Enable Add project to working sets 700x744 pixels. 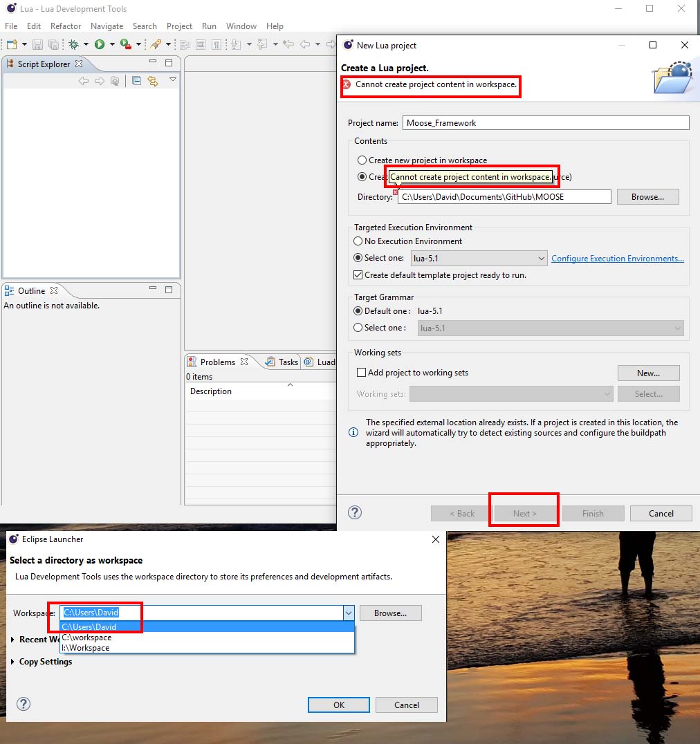pyautogui.click(x=361, y=373)
